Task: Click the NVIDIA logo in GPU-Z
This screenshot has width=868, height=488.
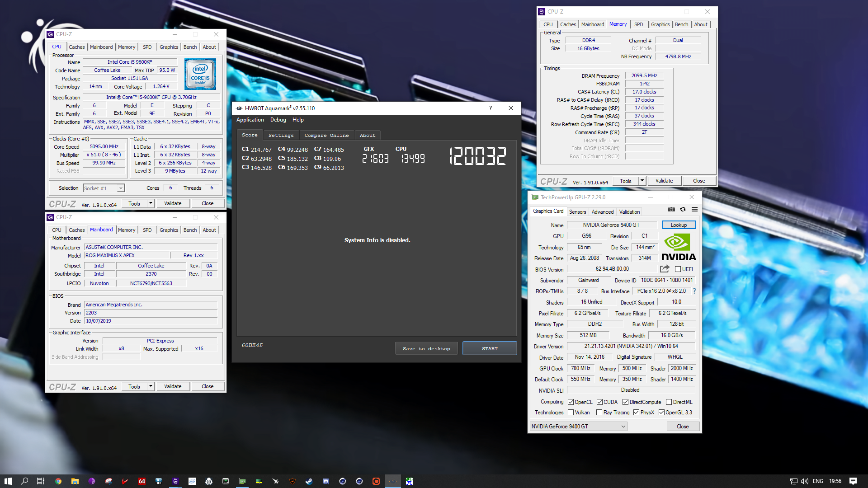Action: [679, 247]
